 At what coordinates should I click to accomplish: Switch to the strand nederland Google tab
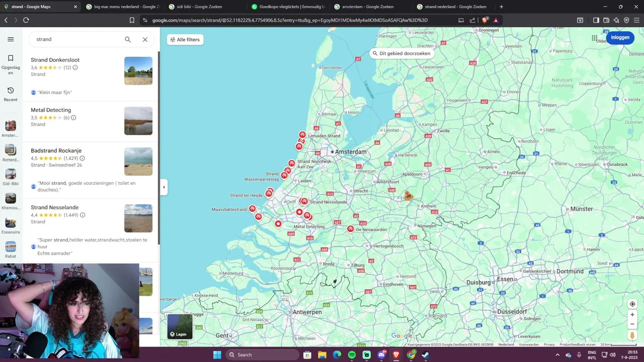[453, 7]
